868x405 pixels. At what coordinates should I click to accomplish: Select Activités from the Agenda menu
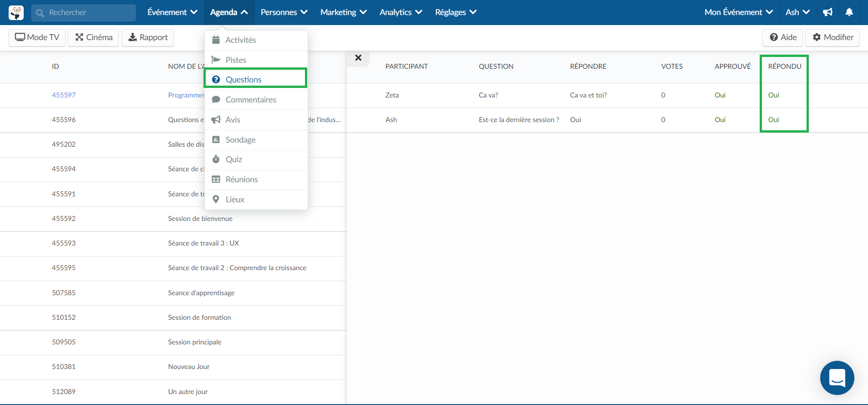(x=256, y=40)
